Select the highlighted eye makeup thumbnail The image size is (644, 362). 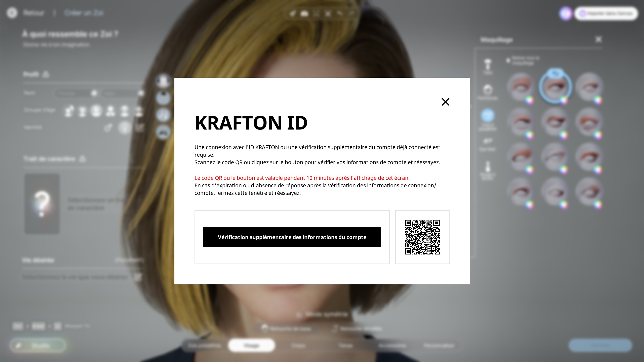[x=555, y=86]
